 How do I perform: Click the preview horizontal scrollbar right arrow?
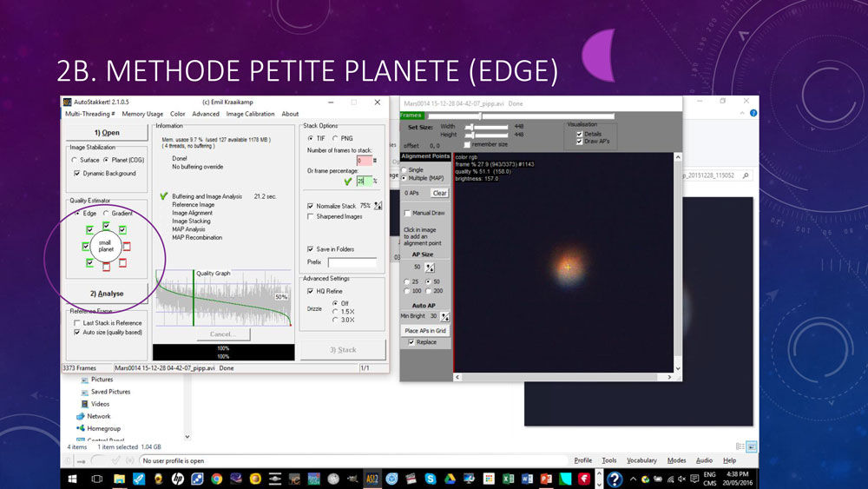tap(669, 377)
